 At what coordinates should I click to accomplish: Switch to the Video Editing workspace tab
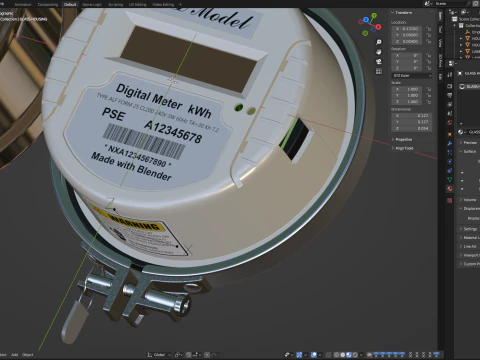pos(163,5)
